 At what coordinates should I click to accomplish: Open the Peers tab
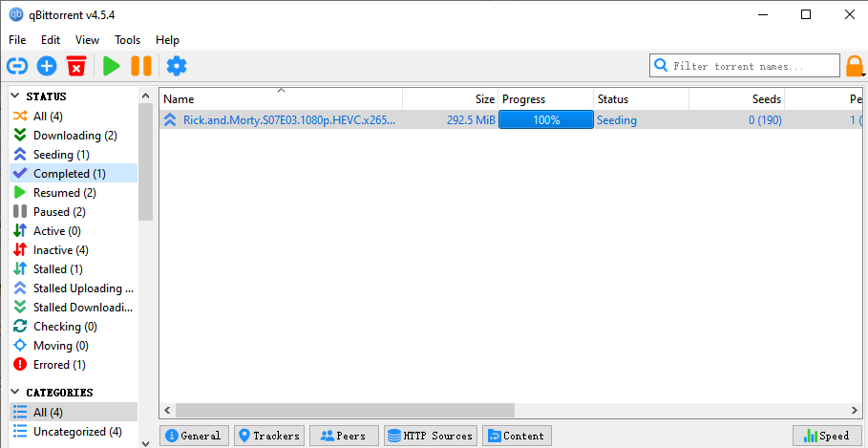point(344,436)
